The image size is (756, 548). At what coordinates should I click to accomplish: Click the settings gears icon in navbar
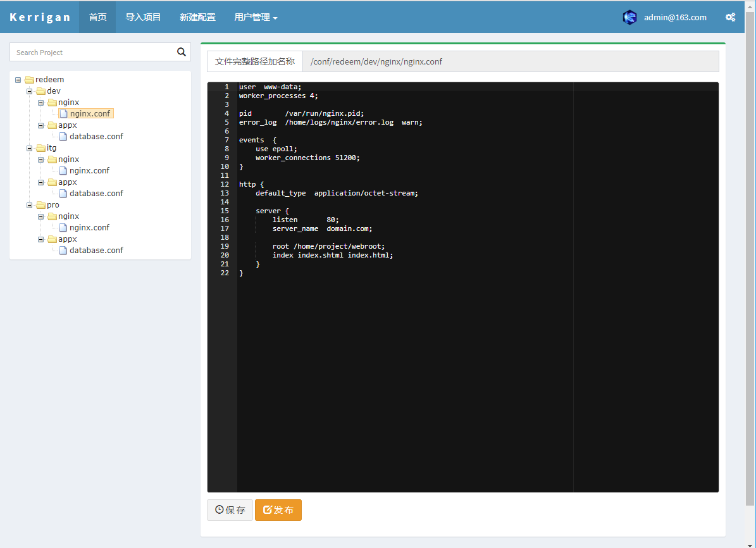tap(730, 17)
